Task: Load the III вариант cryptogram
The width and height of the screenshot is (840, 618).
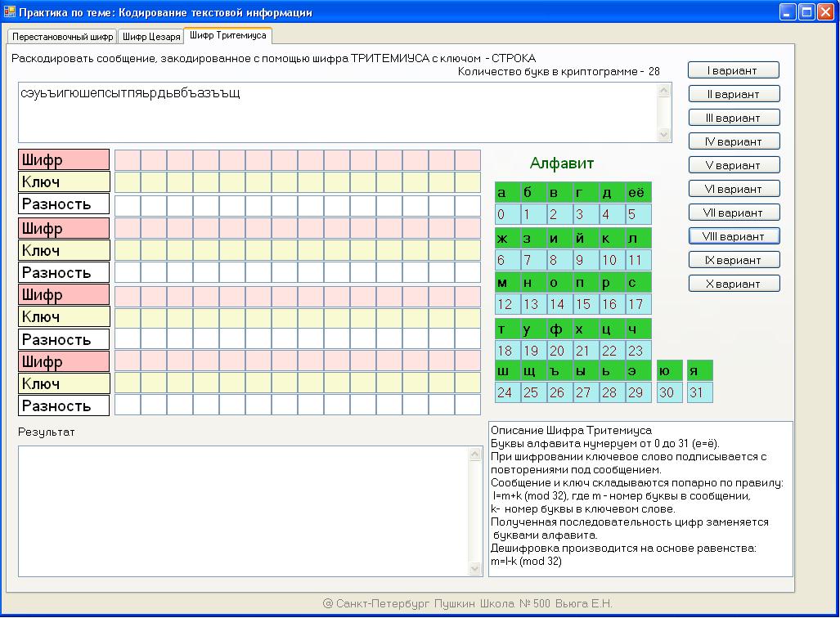Action: [x=734, y=118]
